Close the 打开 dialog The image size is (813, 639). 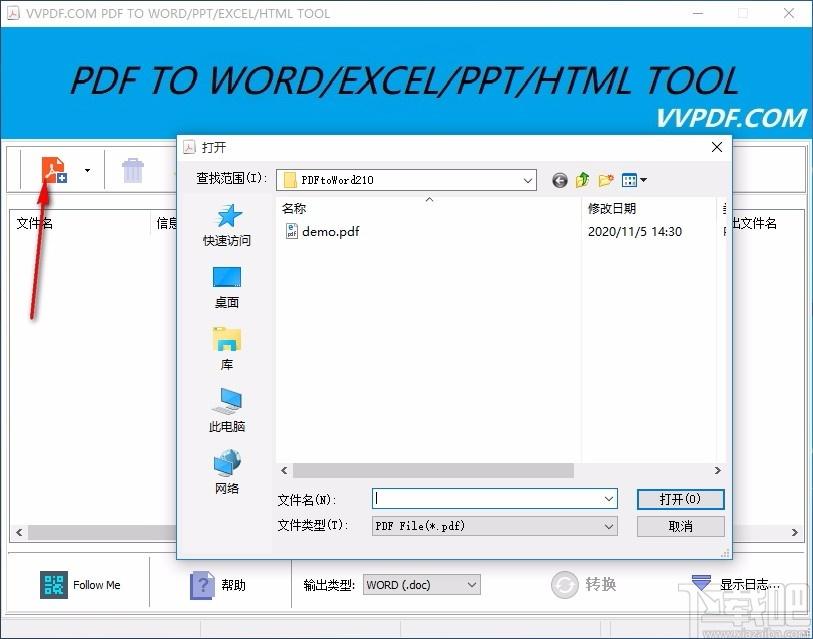tap(717, 147)
